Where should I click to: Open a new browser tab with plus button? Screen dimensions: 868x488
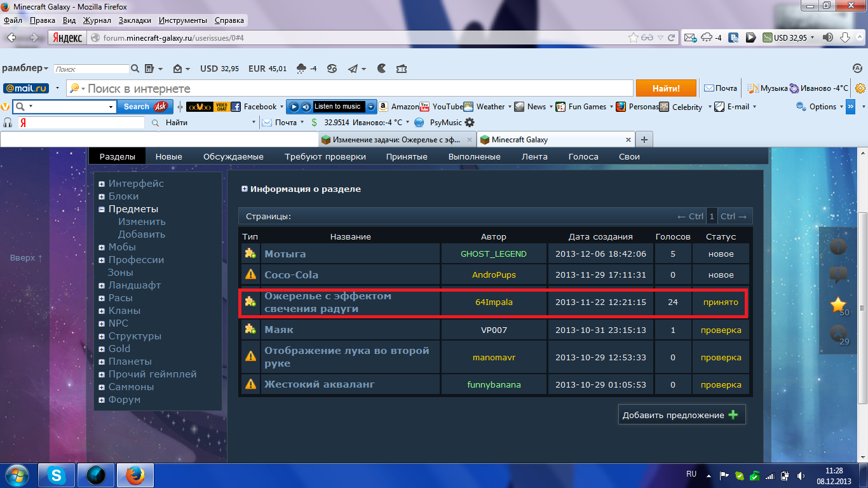coord(644,140)
